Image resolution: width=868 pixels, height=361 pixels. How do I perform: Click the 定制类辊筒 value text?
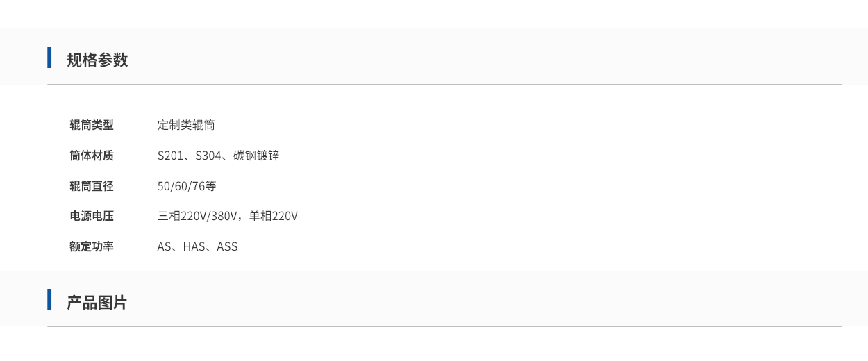(186, 125)
